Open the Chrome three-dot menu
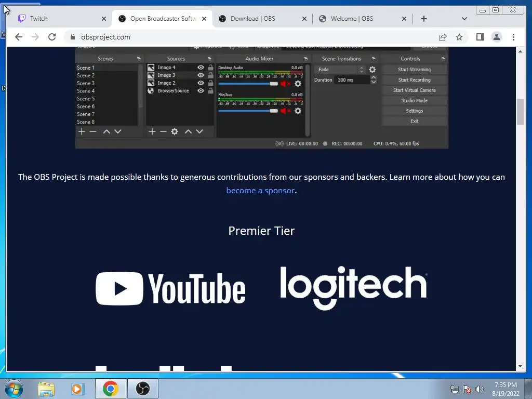 513,37
